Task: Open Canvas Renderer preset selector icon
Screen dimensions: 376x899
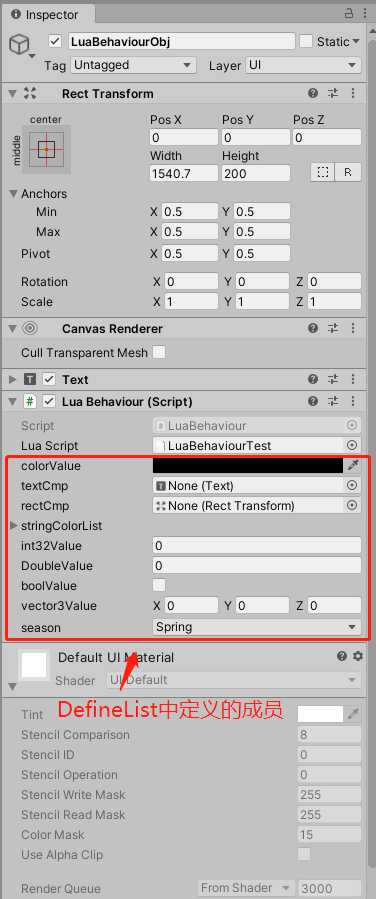Action: [333, 329]
